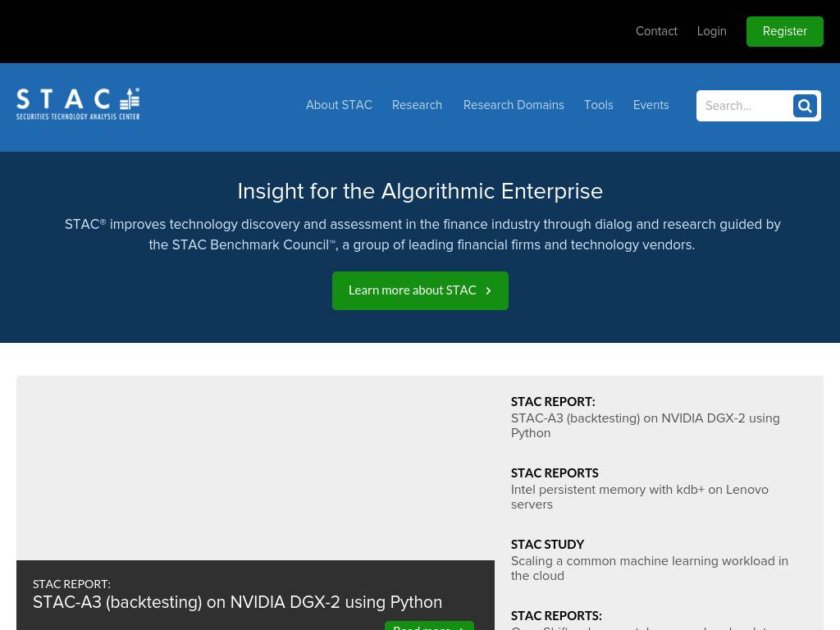This screenshot has height=630, width=840.
Task: Click the STAC REPORTS heading at list bottom
Action: [x=556, y=615]
